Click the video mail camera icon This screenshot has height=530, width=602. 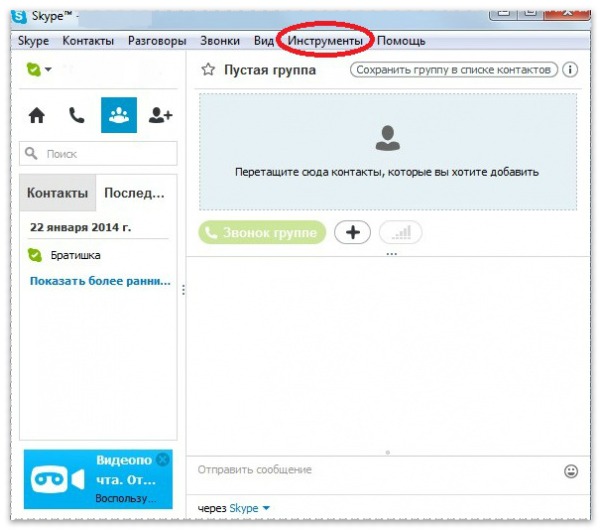click(58, 480)
